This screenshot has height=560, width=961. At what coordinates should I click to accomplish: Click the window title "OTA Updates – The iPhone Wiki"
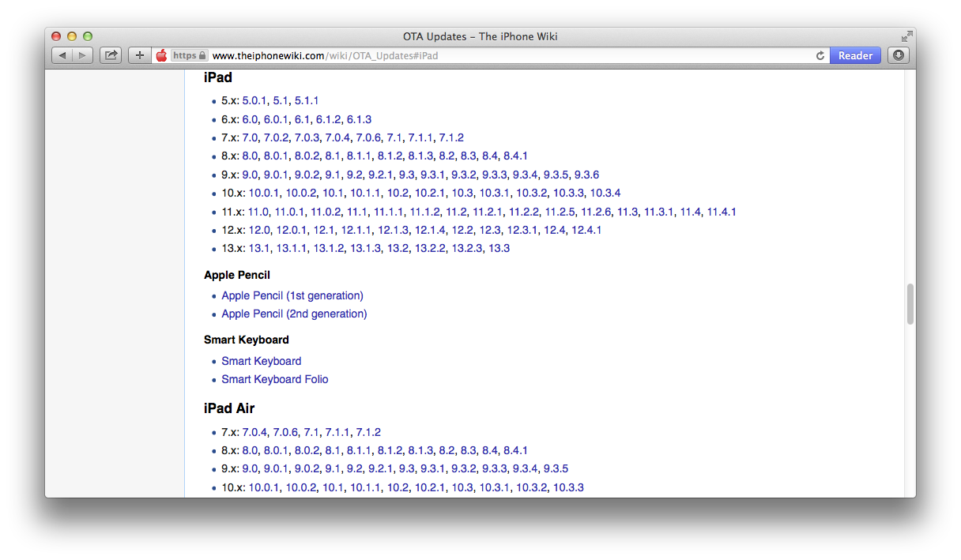coord(480,36)
